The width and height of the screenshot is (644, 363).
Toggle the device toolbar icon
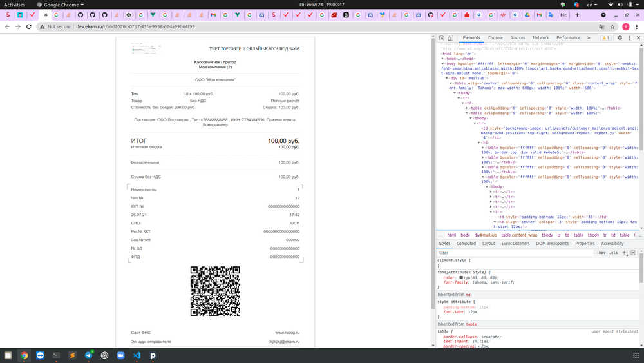point(450,38)
